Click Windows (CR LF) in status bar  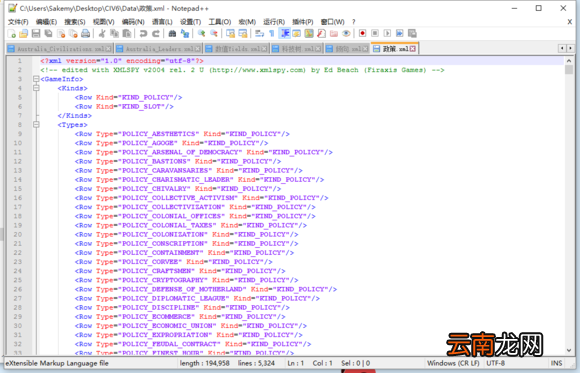453,363
